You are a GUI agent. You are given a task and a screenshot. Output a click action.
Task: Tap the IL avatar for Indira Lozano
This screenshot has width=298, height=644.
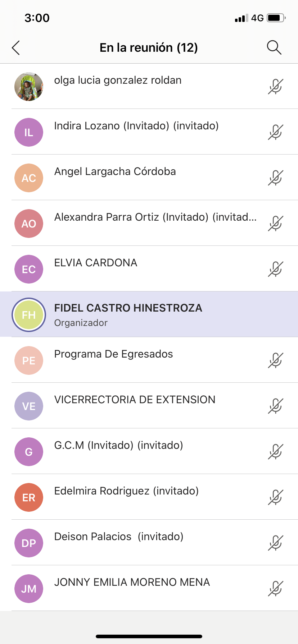tap(29, 132)
